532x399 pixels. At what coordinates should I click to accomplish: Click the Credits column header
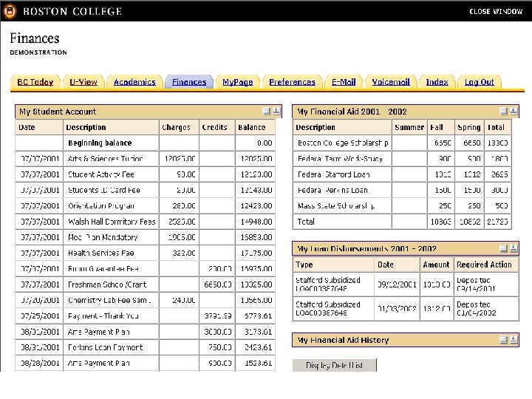pyautogui.click(x=216, y=127)
